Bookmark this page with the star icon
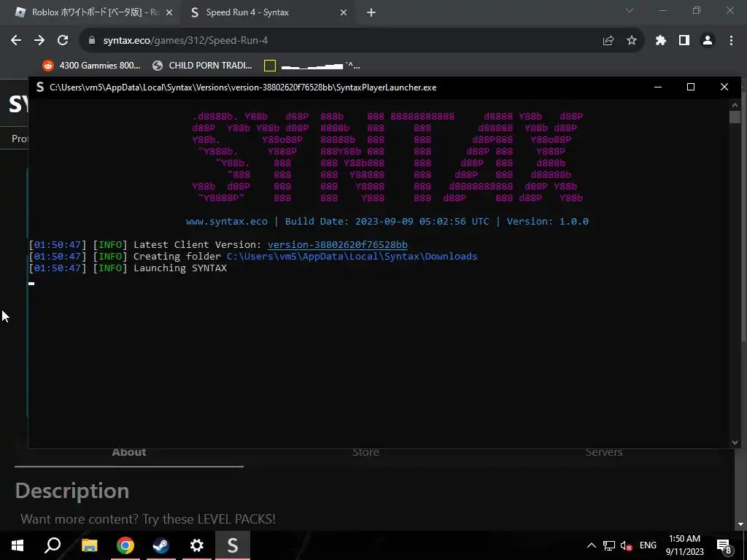This screenshot has height=560, width=747. 632,41
